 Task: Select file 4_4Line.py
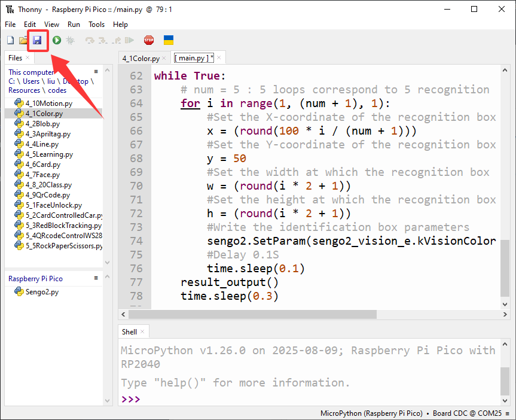point(42,144)
